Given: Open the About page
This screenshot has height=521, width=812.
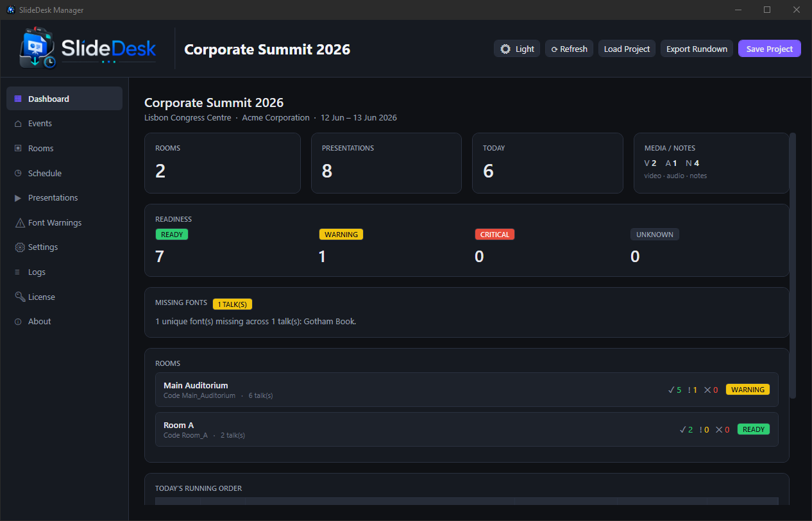Looking at the screenshot, I should coord(64,322).
